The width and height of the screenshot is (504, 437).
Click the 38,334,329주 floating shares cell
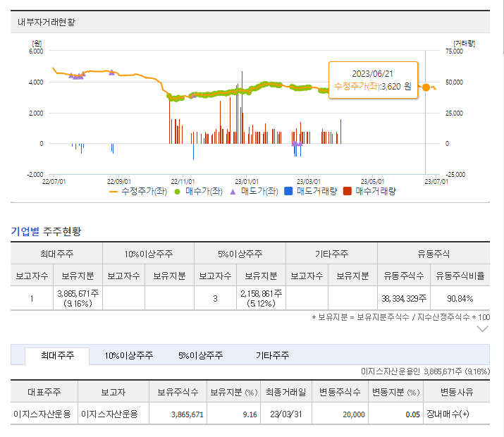point(404,299)
